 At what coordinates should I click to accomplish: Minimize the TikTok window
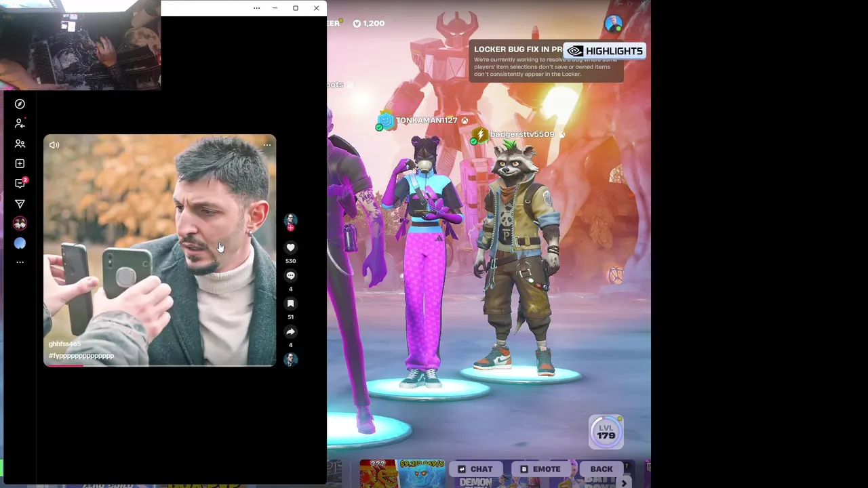[x=275, y=8]
